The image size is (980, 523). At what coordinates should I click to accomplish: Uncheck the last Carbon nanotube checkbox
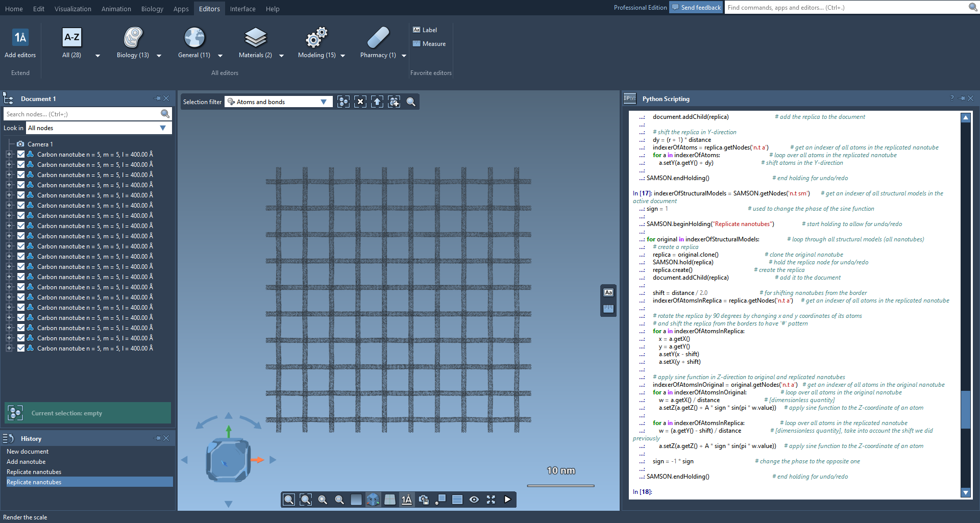click(x=21, y=348)
